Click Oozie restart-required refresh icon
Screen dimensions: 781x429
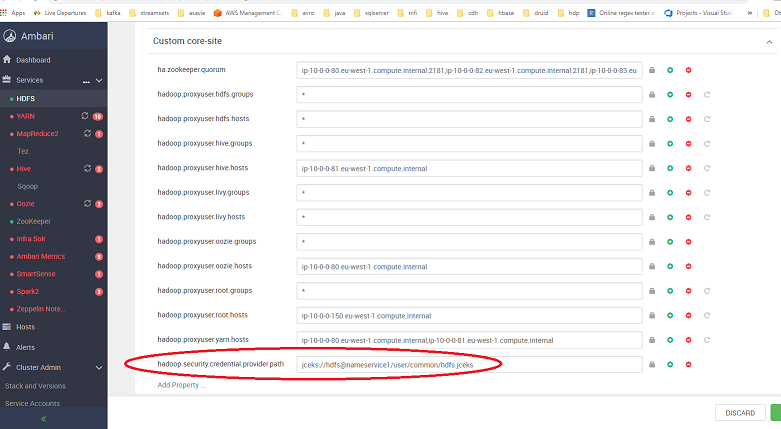tap(87, 203)
